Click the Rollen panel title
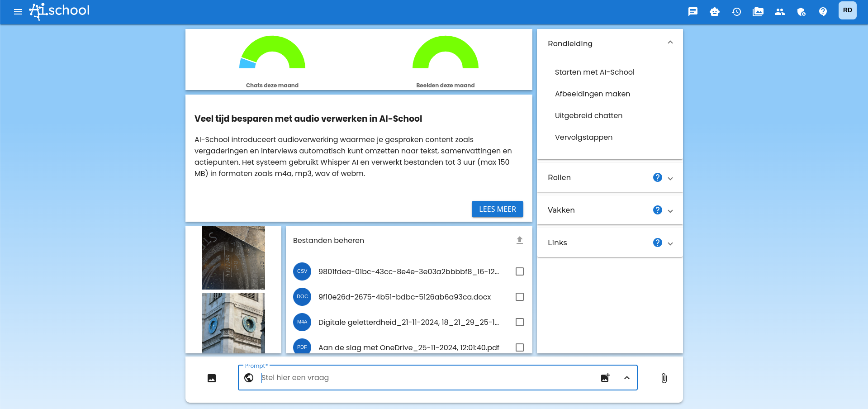 click(x=559, y=177)
